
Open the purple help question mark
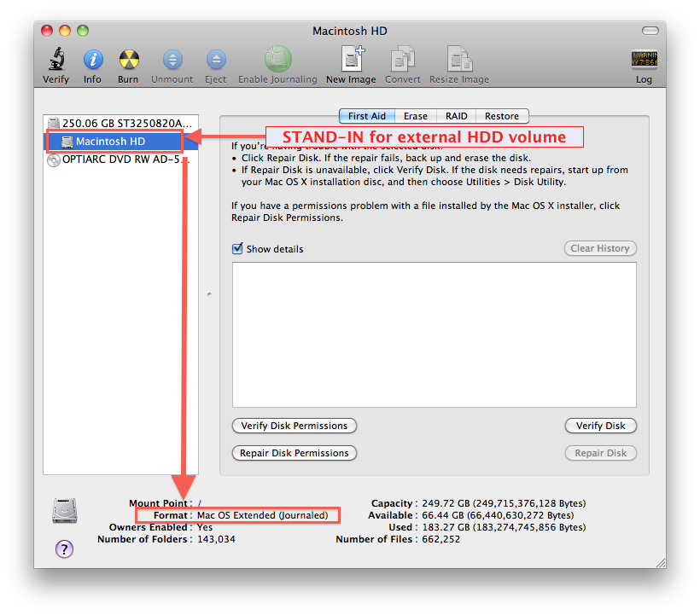point(64,548)
